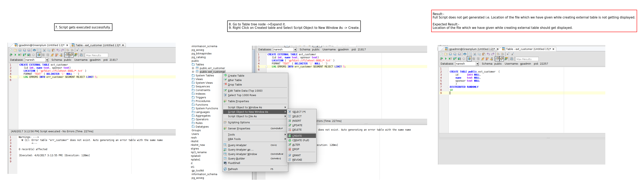The image size is (644, 195).
Task: Click Undo arrow in Untitled 15 window
Action: coord(488,54)
